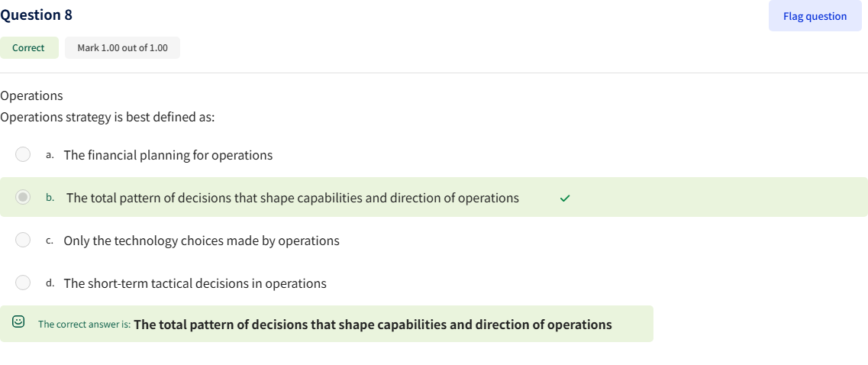The height and width of the screenshot is (365, 868).
Task: Click the green Correct status badge
Action: pyautogui.click(x=28, y=48)
